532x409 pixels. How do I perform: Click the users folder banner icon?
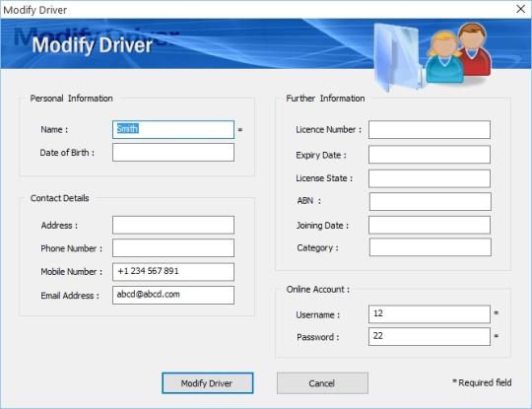(x=432, y=56)
